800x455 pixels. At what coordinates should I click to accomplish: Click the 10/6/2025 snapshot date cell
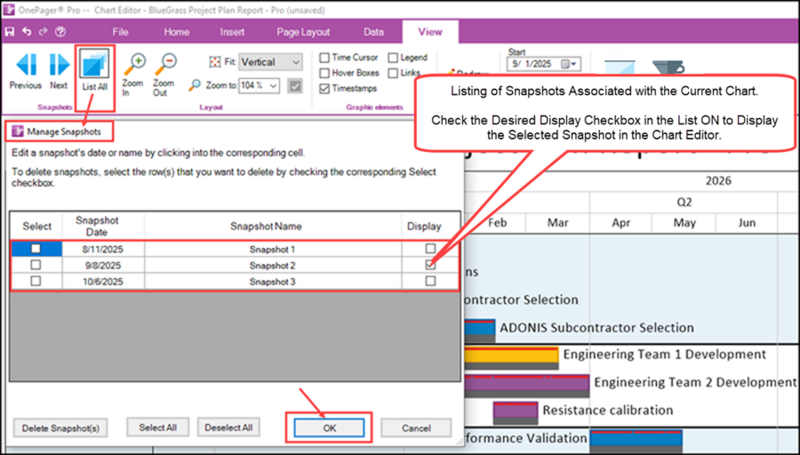pos(103,282)
